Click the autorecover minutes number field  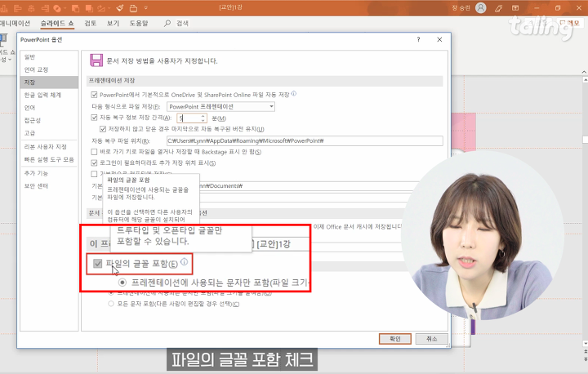[189, 118]
